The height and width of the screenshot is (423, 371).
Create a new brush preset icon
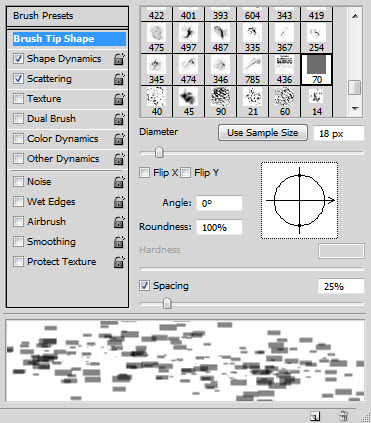tap(315, 416)
